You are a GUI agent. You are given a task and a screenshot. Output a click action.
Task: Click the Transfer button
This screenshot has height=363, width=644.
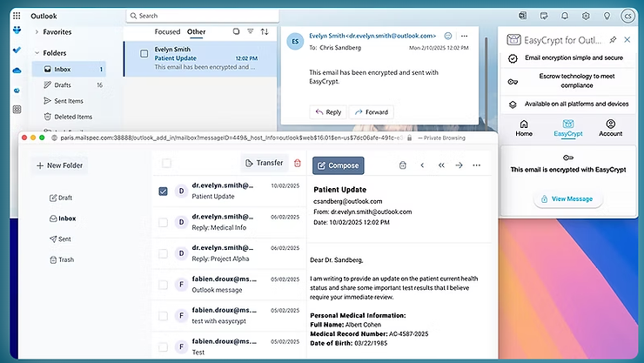pos(264,163)
